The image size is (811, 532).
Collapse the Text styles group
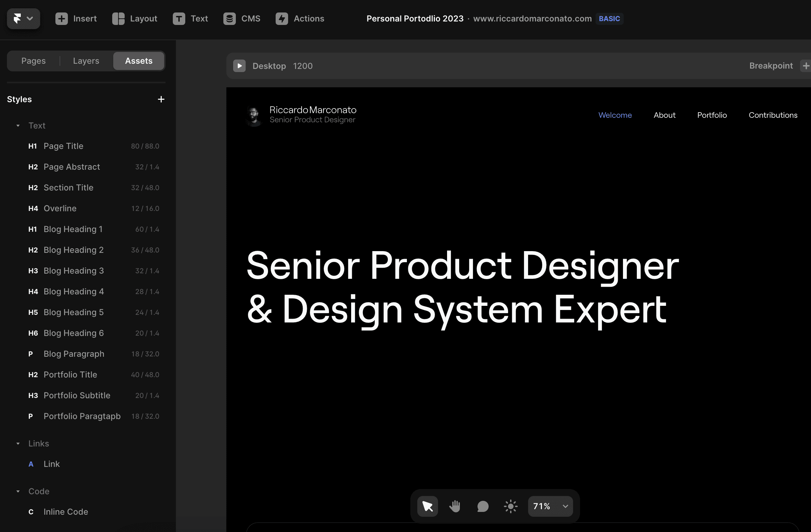(18, 126)
